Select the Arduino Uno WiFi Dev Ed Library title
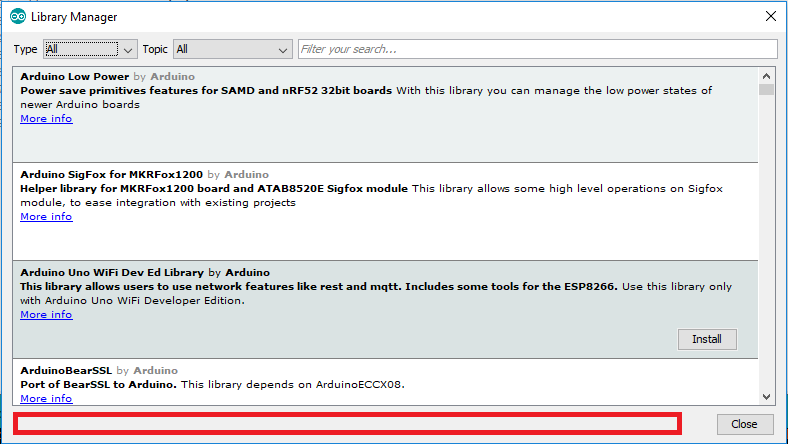788x444 pixels. (112, 273)
